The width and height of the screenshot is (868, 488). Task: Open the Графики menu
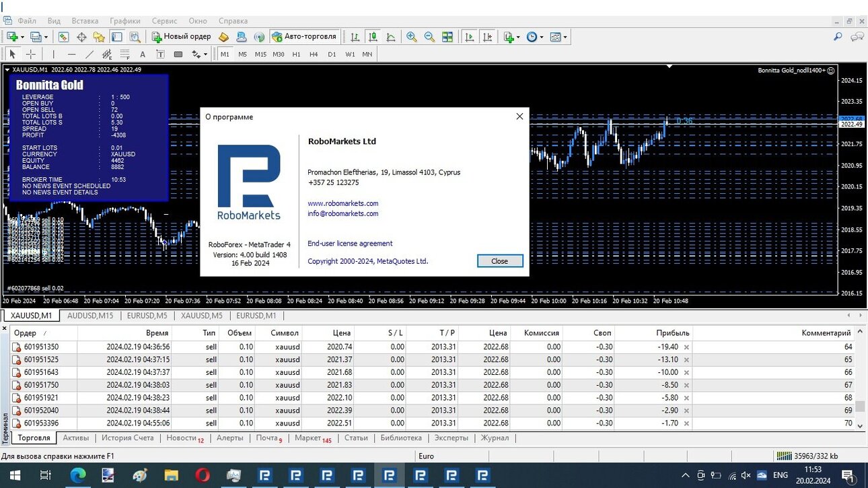[125, 21]
